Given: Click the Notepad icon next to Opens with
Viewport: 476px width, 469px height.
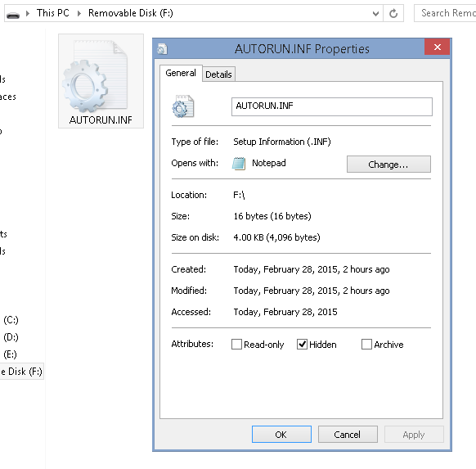Looking at the screenshot, I should point(239,164).
